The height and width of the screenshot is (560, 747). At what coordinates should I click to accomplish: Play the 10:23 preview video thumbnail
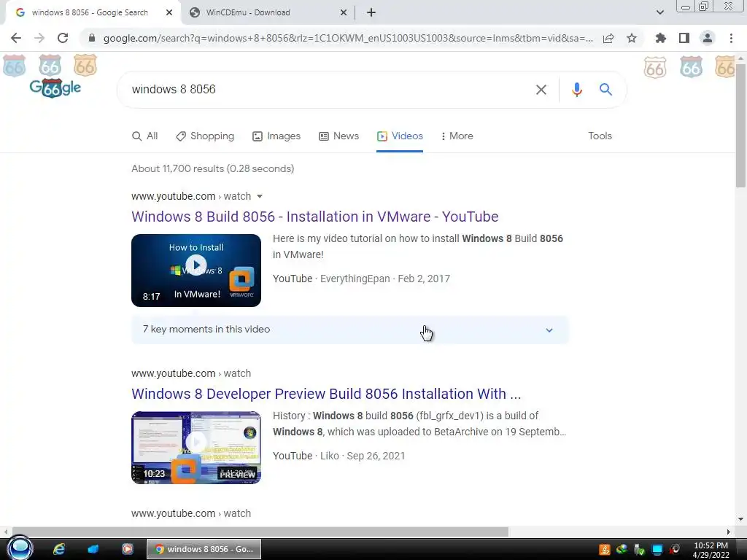click(x=196, y=448)
